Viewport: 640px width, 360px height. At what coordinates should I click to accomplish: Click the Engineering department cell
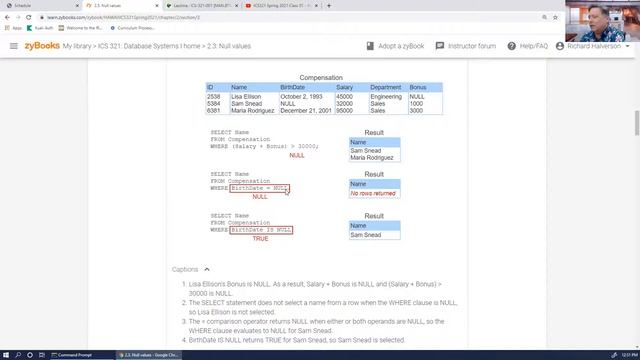pos(386,97)
